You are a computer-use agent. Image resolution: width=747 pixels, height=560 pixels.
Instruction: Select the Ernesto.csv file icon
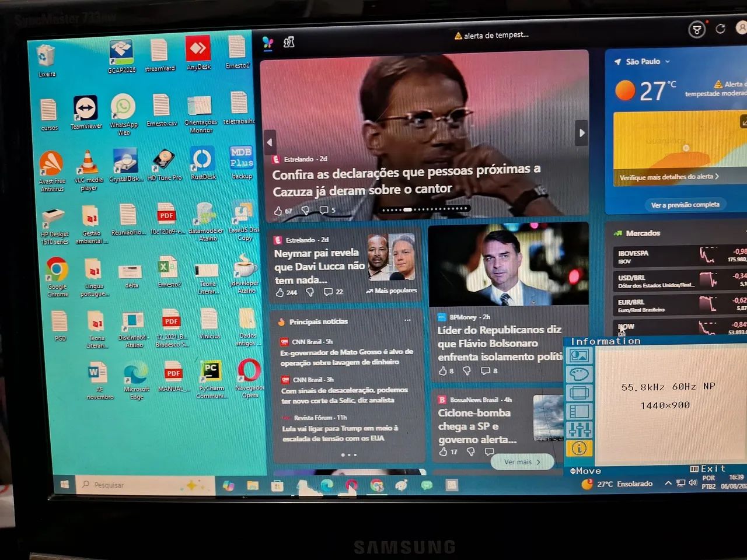coord(161,111)
